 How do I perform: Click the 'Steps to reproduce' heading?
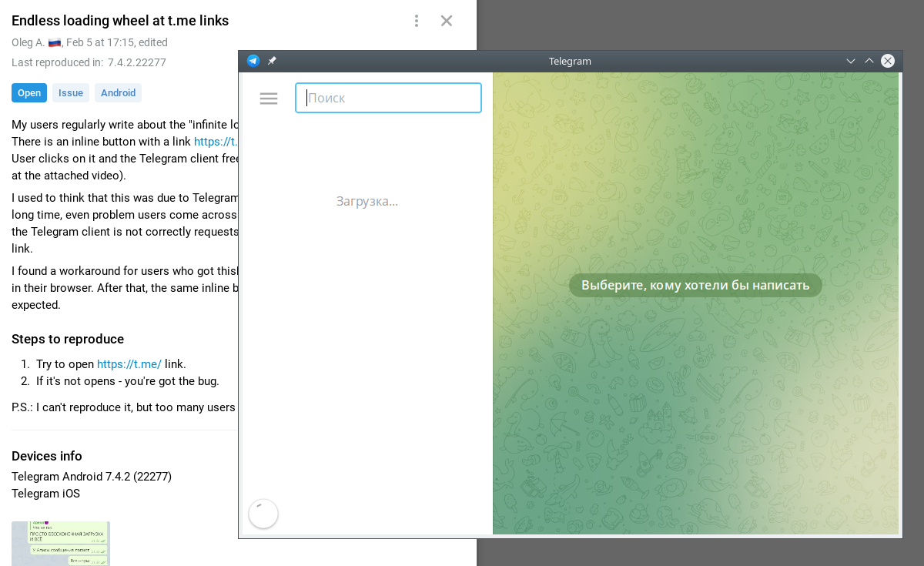(x=68, y=340)
